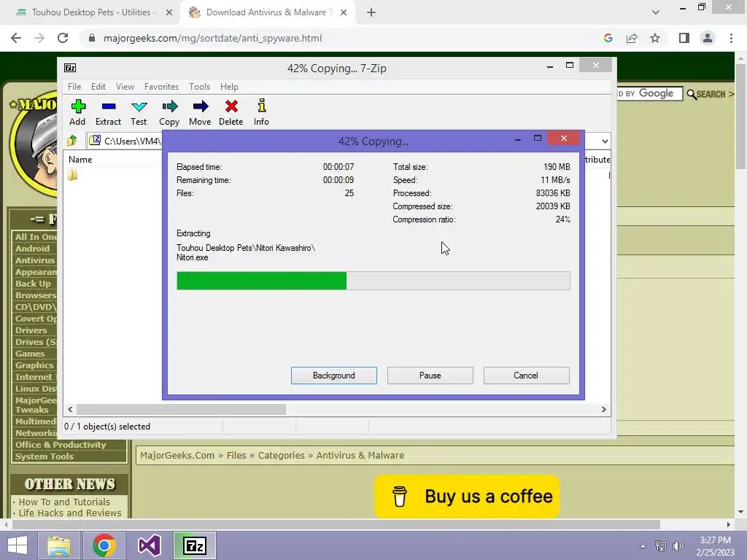
Task: Click Antivirus & Malware breadcrumb link
Action: (x=360, y=455)
